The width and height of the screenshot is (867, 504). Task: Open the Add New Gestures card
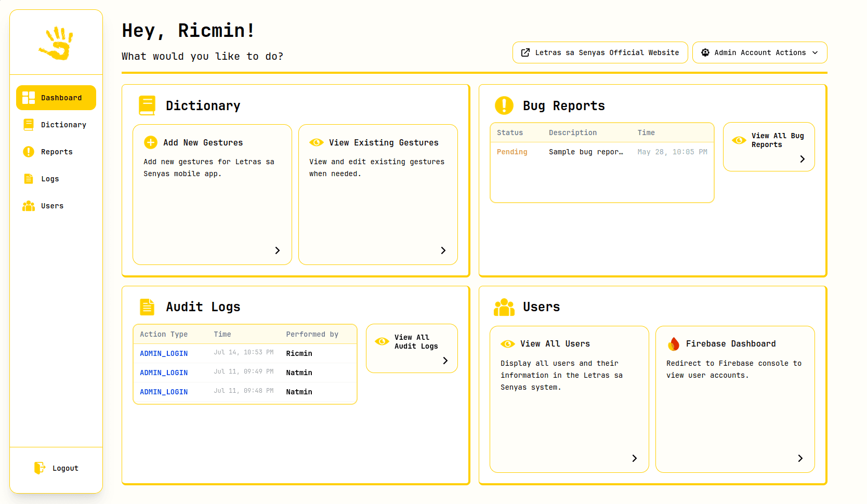click(212, 194)
